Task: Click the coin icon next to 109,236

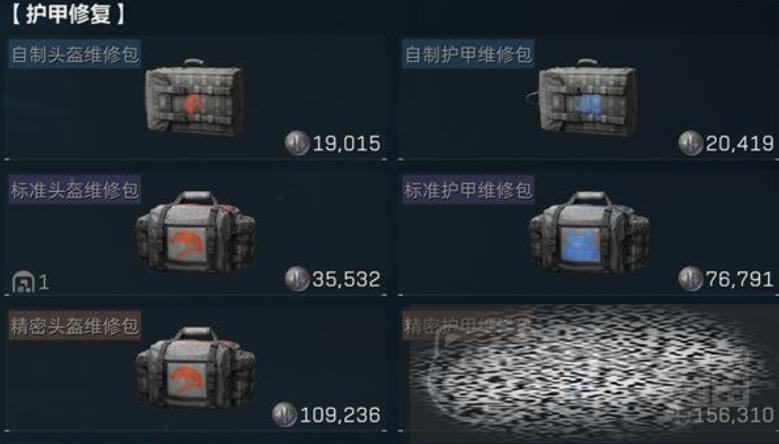Action: [x=285, y=414]
